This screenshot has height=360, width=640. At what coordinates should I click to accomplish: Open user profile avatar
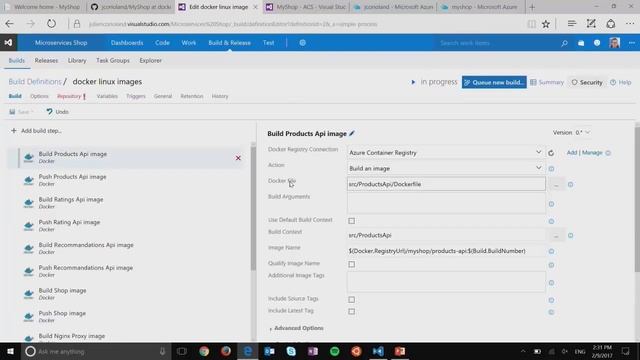614,42
